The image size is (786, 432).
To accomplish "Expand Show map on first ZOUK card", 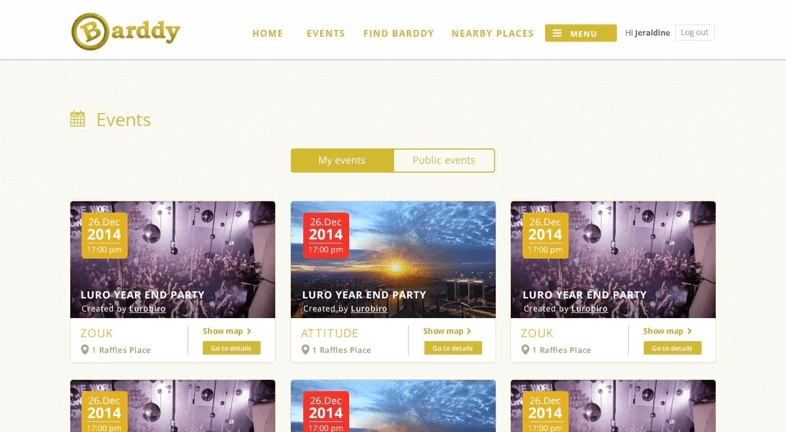I will (x=227, y=331).
